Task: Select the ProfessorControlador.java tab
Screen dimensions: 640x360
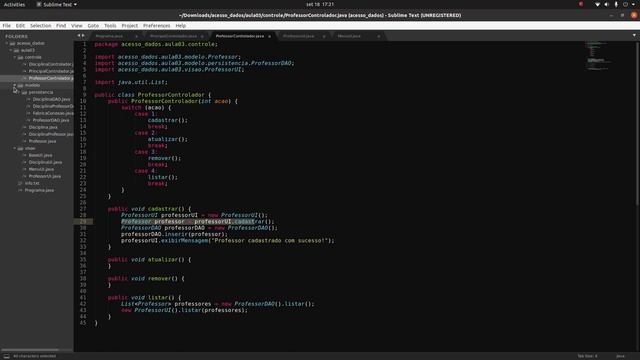Action: [240, 36]
